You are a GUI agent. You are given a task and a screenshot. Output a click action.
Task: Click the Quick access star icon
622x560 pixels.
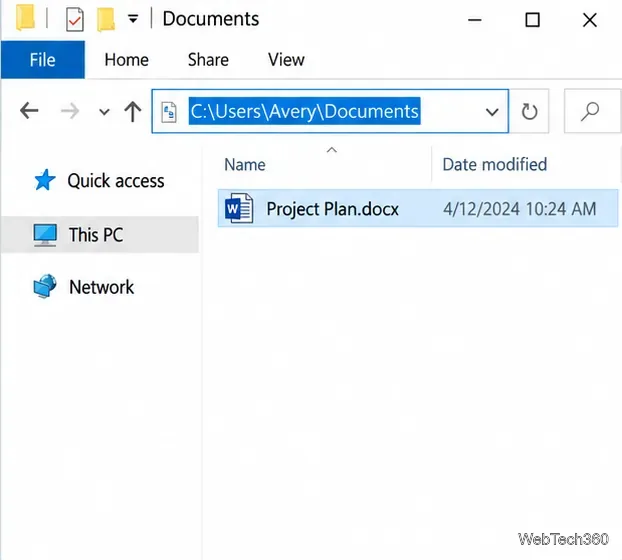click(44, 180)
